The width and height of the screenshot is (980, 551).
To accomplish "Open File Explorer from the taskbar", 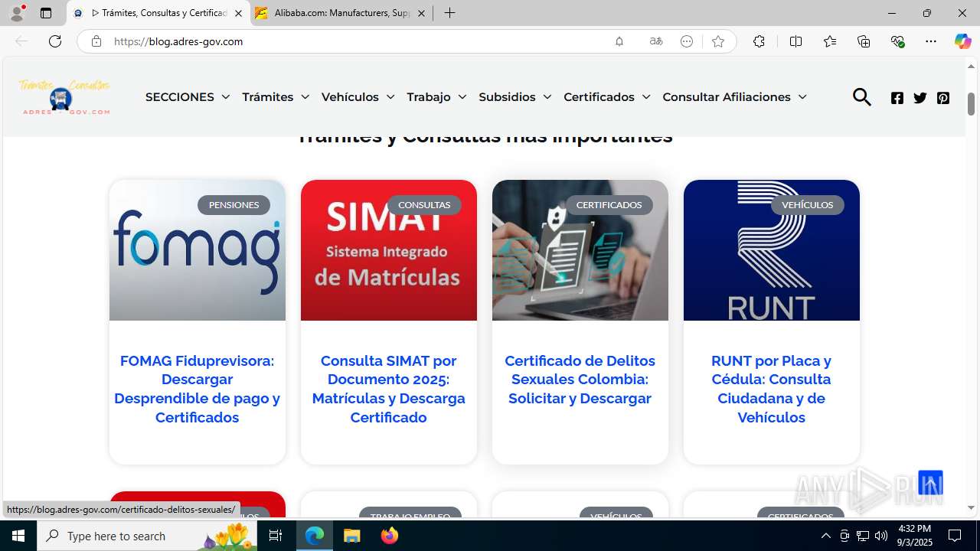I will [351, 536].
